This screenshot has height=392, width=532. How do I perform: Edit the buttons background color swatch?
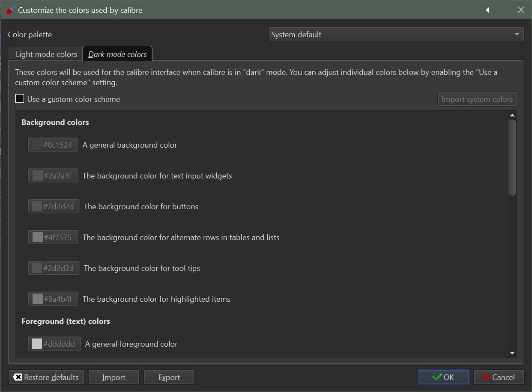(54, 206)
